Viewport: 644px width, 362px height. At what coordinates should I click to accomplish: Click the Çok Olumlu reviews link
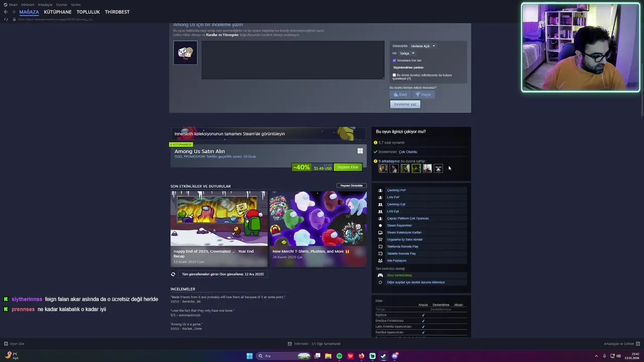408,152
